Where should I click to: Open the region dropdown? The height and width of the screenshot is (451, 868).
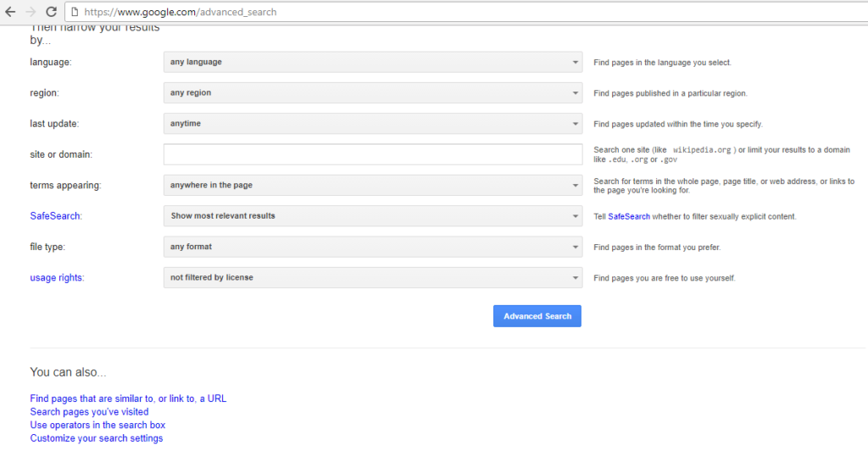coord(373,93)
